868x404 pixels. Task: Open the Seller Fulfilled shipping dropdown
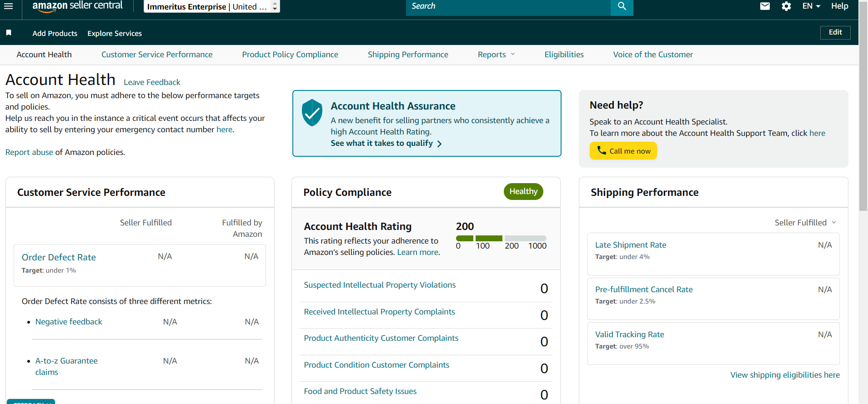805,223
